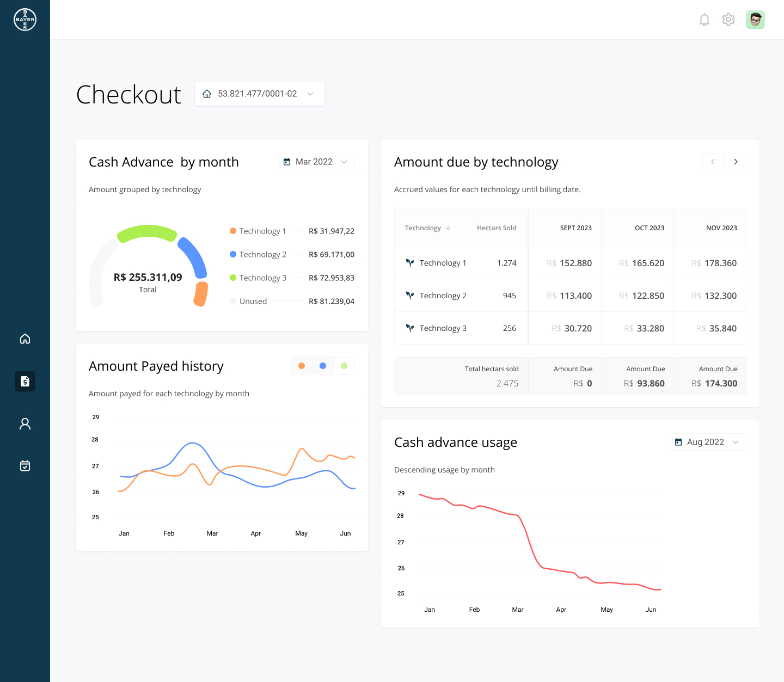
Task: Click the Bayer logo in sidebar
Action: (25, 20)
